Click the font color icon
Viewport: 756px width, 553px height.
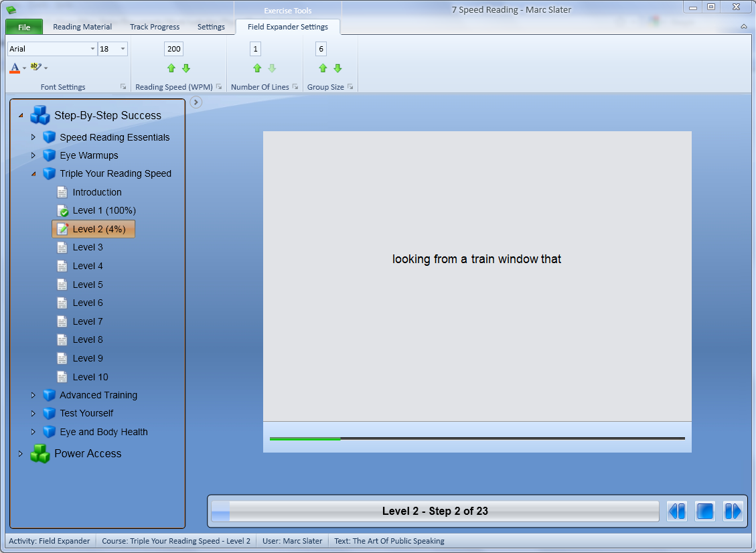point(15,68)
